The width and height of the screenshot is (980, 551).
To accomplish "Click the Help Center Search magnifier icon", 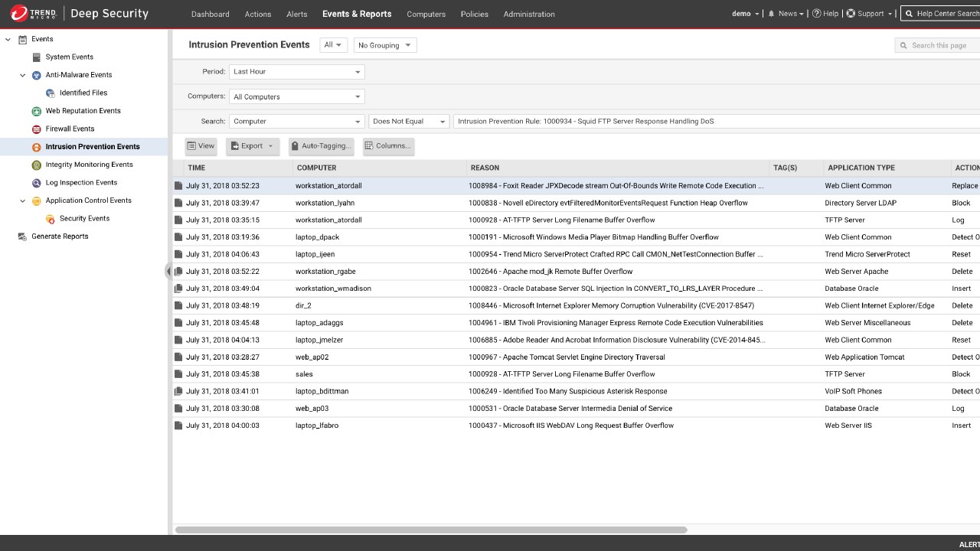I will pyautogui.click(x=909, y=14).
